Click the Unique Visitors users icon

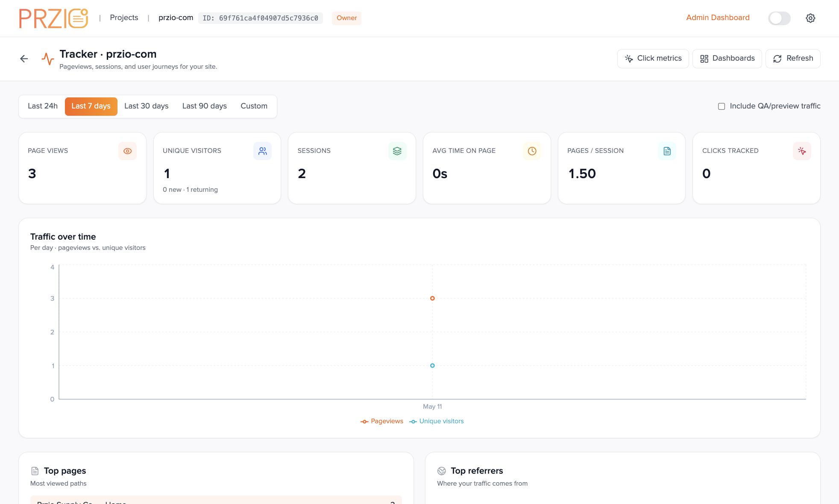tap(262, 151)
